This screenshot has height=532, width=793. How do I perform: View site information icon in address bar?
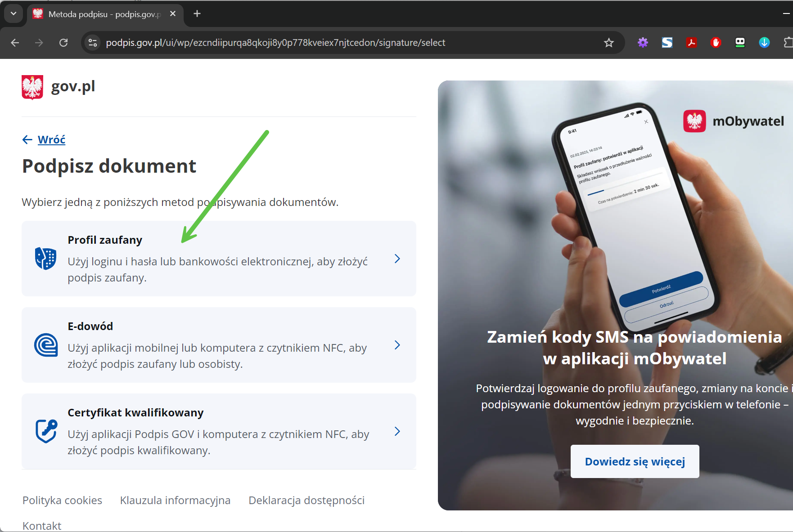tap(93, 43)
